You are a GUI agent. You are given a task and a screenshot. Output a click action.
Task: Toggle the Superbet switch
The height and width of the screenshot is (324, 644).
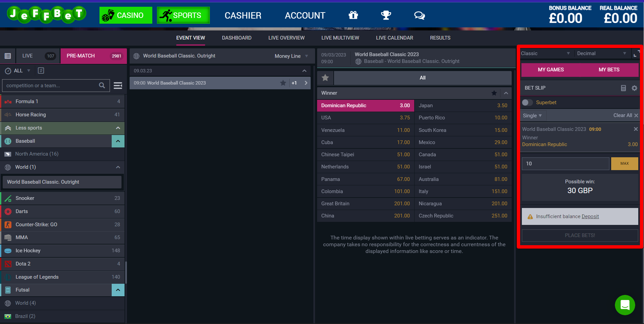tap(527, 102)
